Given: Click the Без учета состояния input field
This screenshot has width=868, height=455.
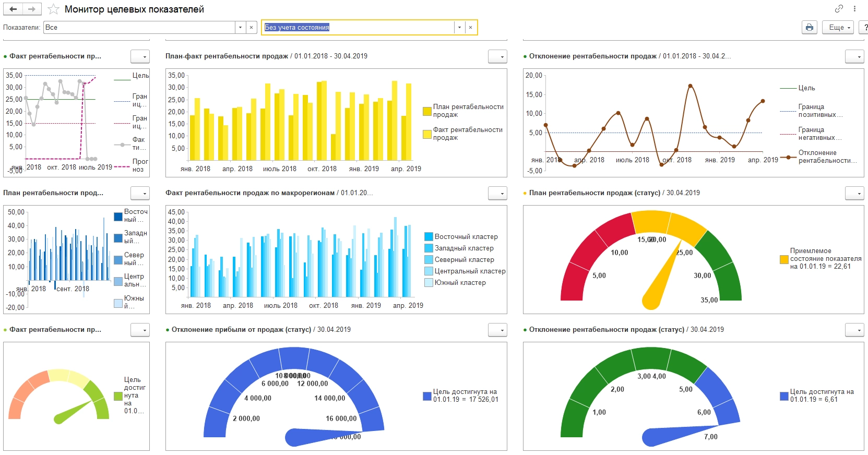Looking at the screenshot, I should (358, 27).
